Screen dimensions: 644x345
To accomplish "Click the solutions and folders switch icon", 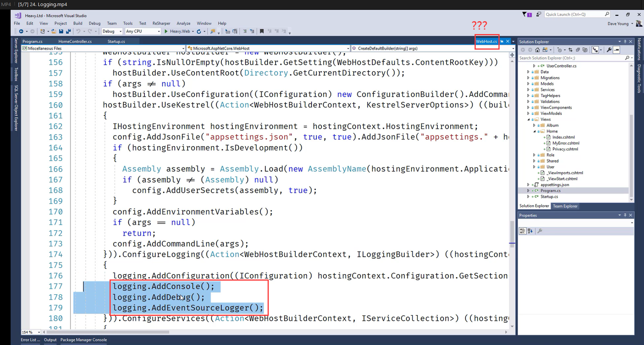I will (545, 50).
